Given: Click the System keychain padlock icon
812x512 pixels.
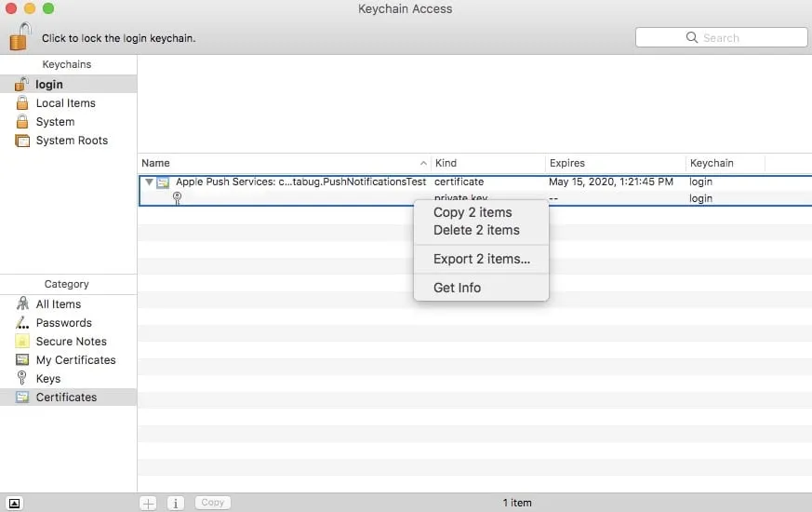Looking at the screenshot, I should (22, 121).
